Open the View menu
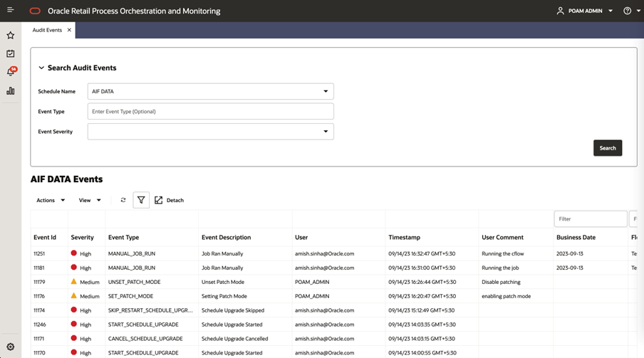The height and width of the screenshot is (358, 644). coord(90,200)
